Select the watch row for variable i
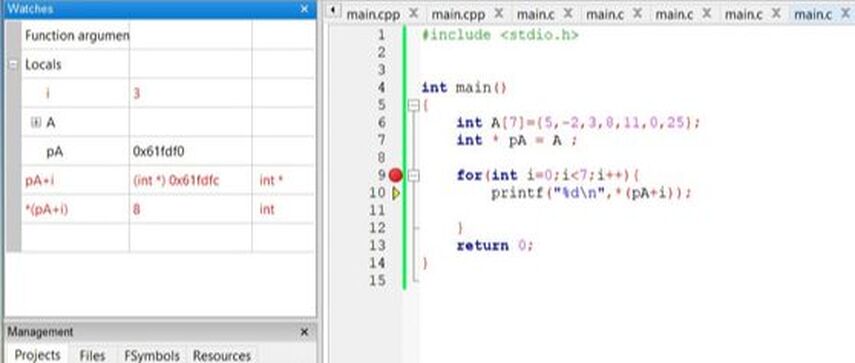The height and width of the screenshot is (363, 855). pyautogui.click(x=167, y=94)
